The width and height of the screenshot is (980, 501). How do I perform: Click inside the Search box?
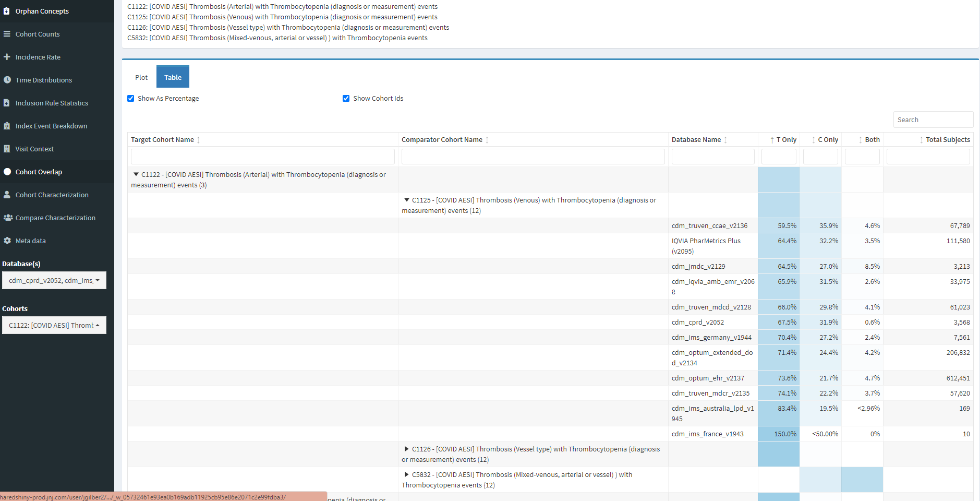[x=933, y=120]
